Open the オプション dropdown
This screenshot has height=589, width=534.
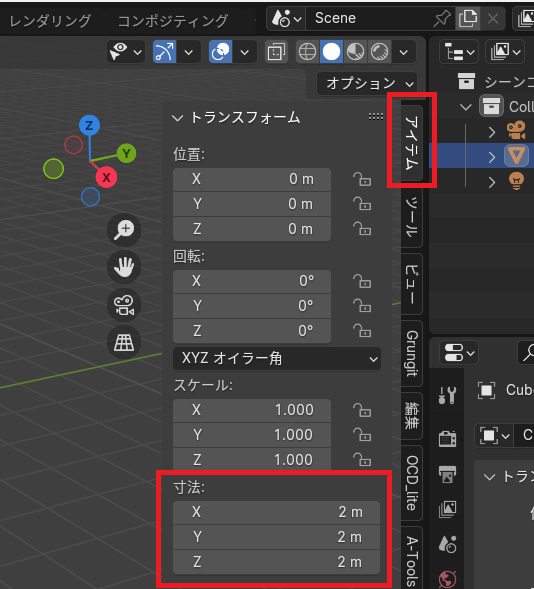[367, 83]
